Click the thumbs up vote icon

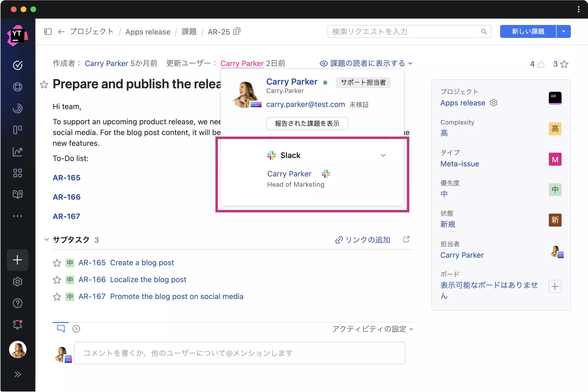click(x=541, y=64)
